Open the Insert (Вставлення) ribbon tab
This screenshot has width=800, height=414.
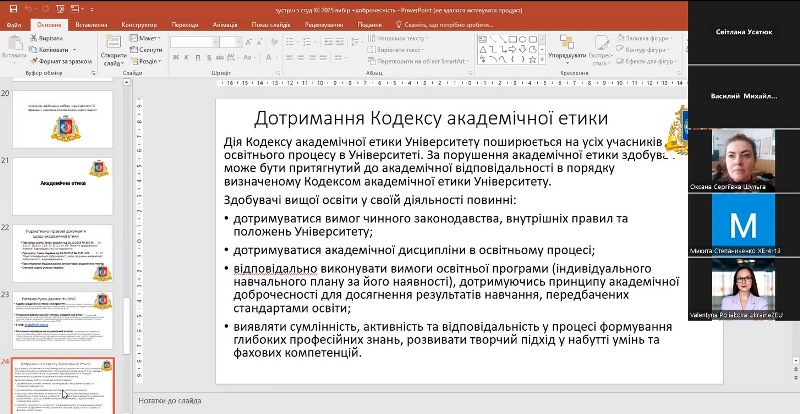pyautogui.click(x=89, y=23)
